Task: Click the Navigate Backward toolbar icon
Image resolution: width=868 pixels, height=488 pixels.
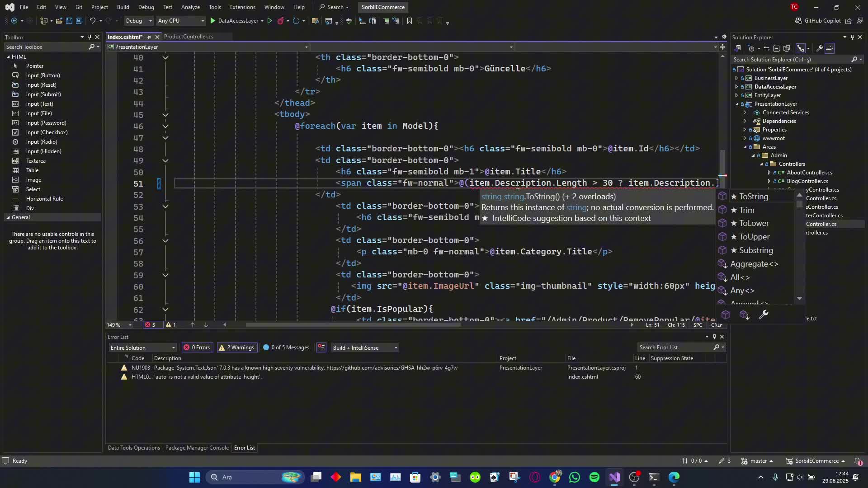Action: (x=14, y=21)
